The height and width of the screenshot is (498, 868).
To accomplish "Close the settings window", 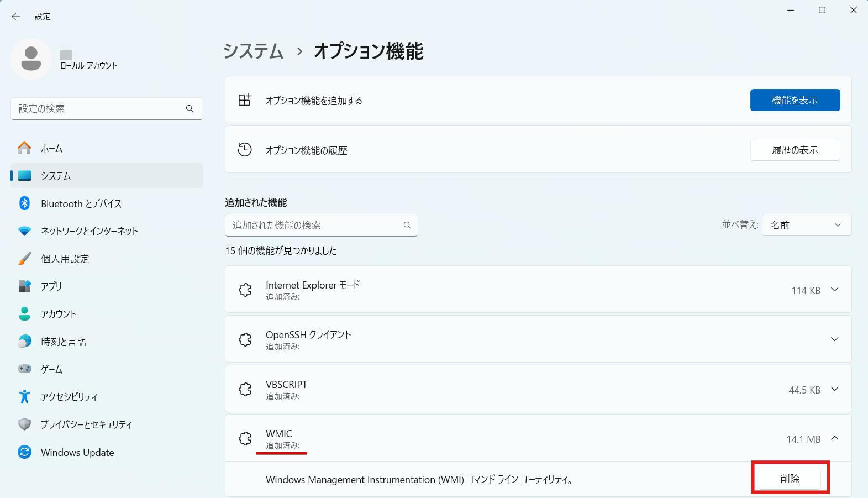I will (854, 10).
